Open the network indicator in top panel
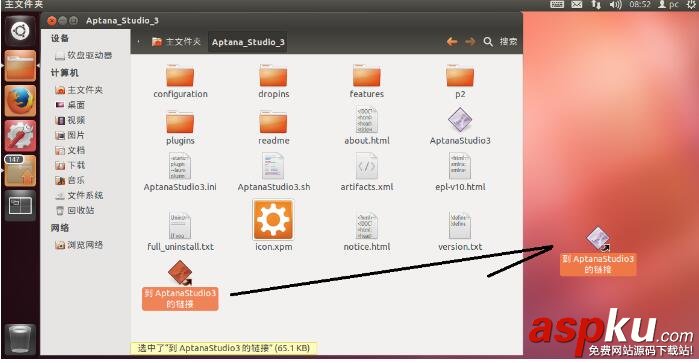The height and width of the screenshot is (363, 699). coord(596,4)
